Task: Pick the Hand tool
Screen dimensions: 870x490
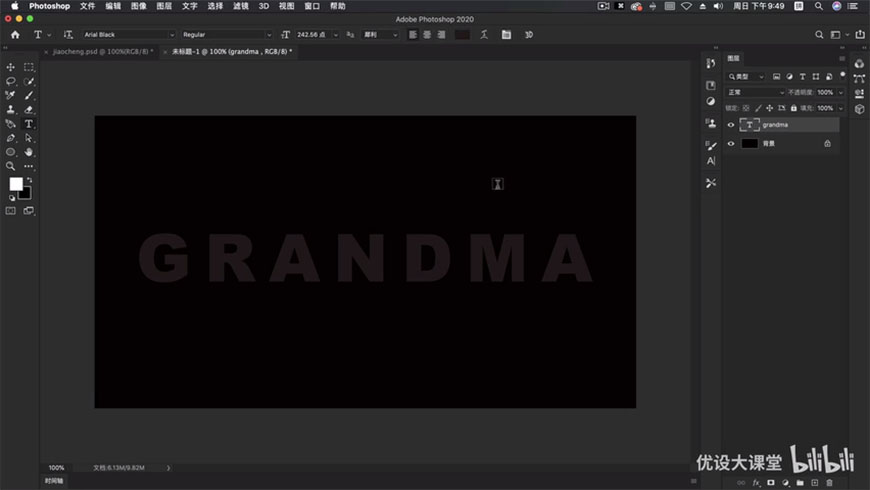Action: click(x=29, y=152)
